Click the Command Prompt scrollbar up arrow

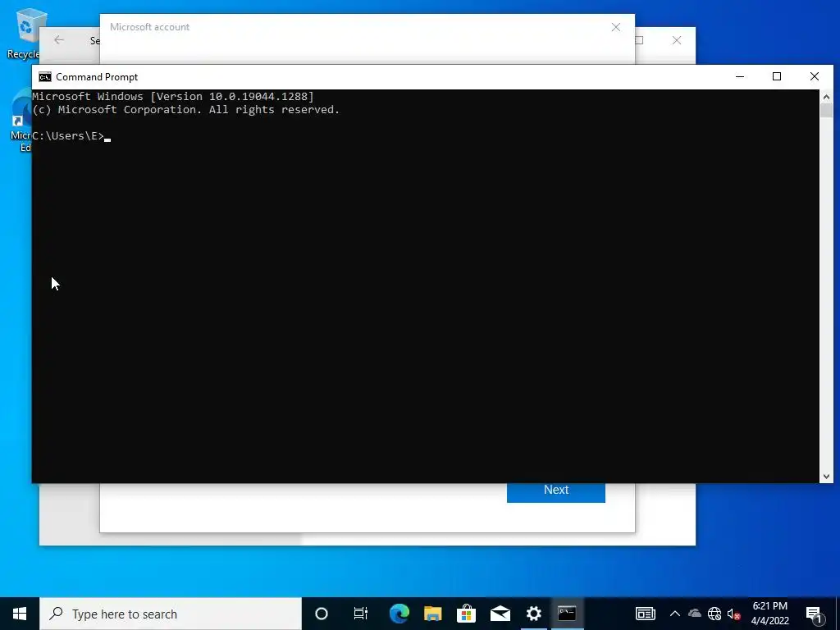coord(826,97)
